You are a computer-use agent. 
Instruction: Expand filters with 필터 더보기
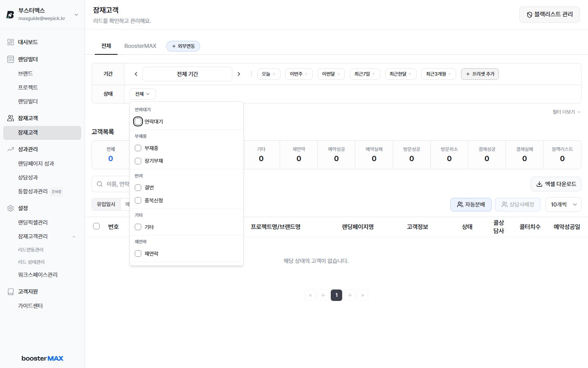pyautogui.click(x=567, y=112)
